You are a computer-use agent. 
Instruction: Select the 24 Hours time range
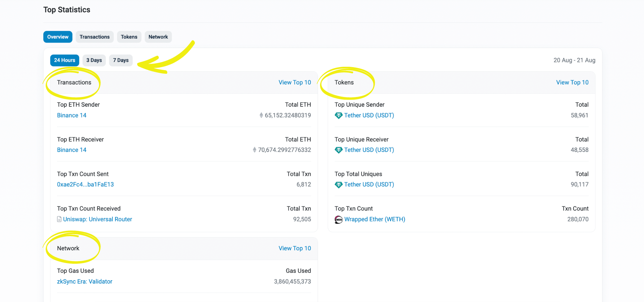[x=64, y=60]
